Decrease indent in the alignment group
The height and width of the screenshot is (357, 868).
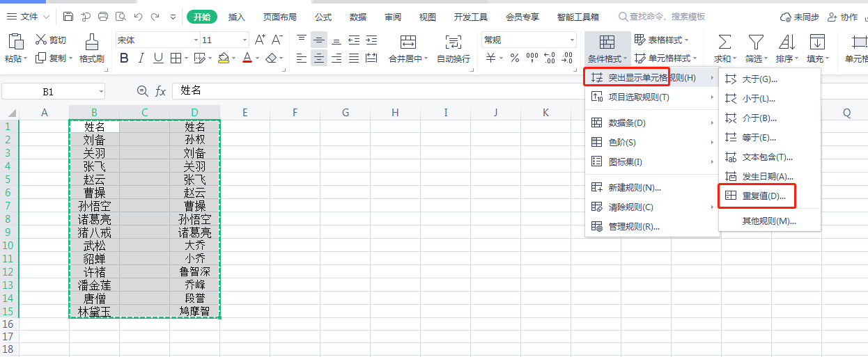(x=354, y=40)
